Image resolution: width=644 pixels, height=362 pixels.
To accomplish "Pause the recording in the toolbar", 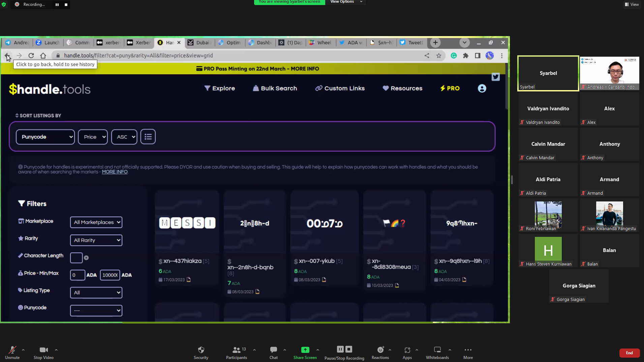I will [340, 349].
